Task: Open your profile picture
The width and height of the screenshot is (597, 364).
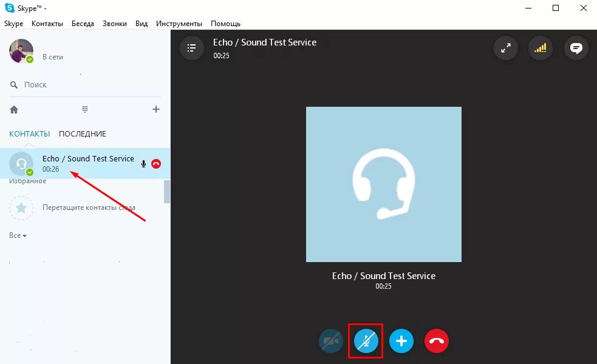Action: coord(21,50)
